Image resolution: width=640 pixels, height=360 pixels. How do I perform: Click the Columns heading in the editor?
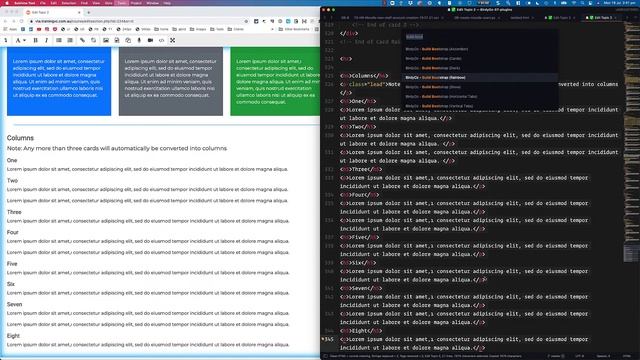point(20,138)
